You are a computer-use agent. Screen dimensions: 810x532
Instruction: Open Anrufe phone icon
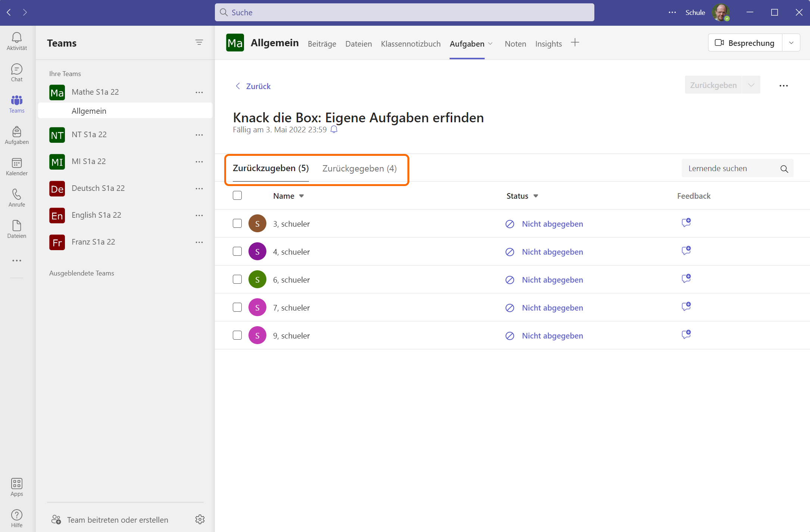tap(17, 198)
